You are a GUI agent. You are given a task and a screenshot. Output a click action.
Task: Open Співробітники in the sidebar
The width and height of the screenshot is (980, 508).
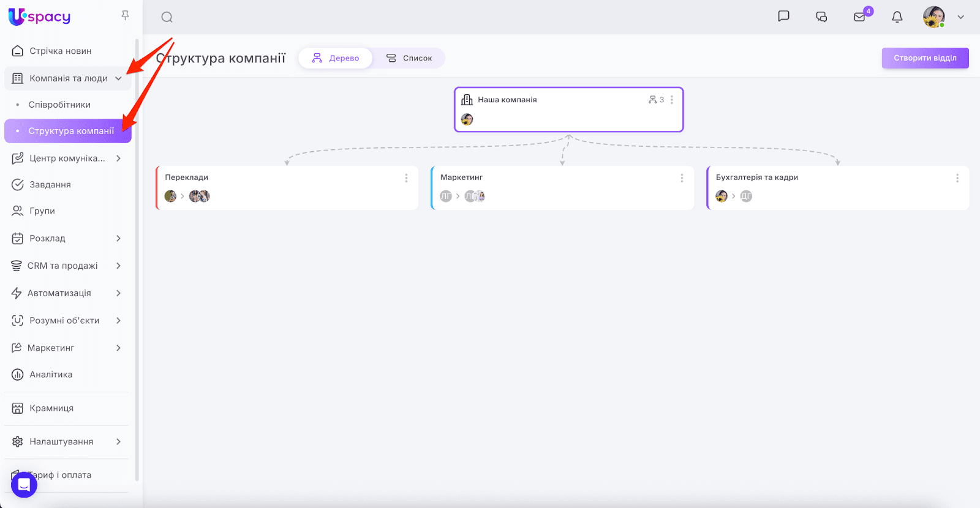point(59,105)
